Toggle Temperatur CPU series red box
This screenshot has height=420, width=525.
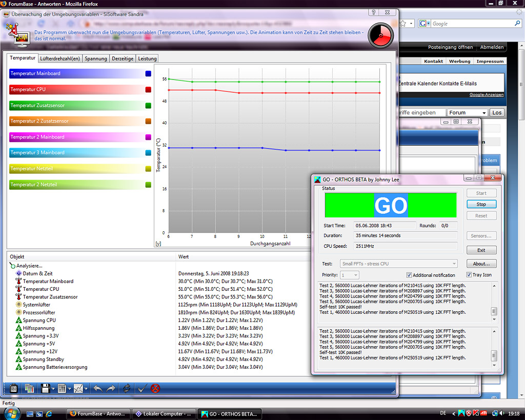(x=148, y=90)
